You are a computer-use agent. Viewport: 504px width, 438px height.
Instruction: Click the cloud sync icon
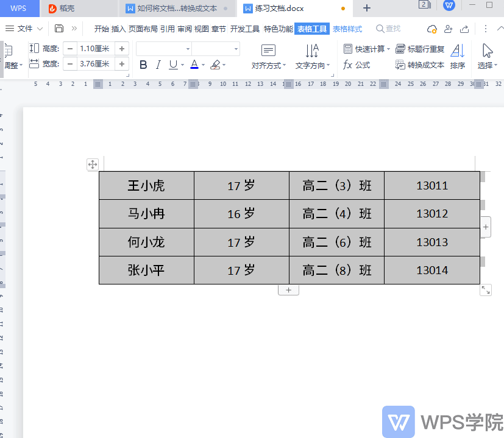click(x=431, y=29)
